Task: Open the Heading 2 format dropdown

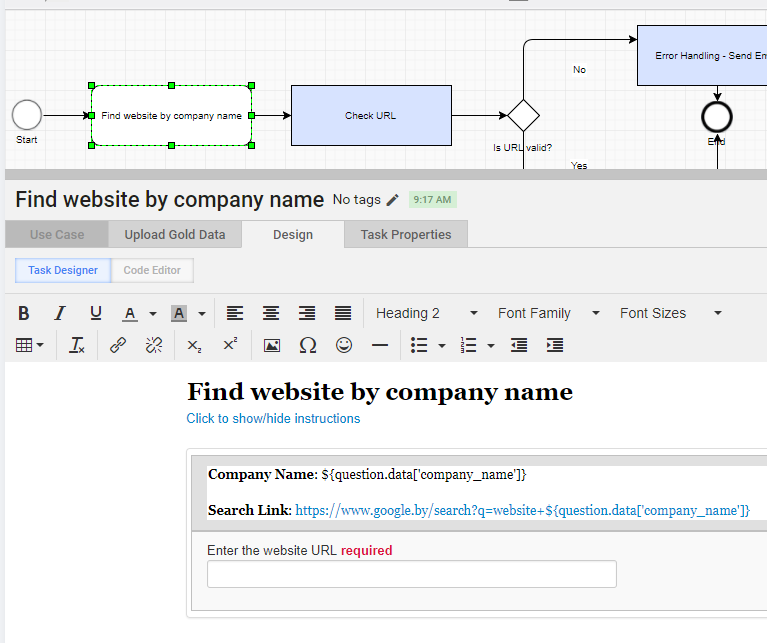Action: tap(426, 313)
